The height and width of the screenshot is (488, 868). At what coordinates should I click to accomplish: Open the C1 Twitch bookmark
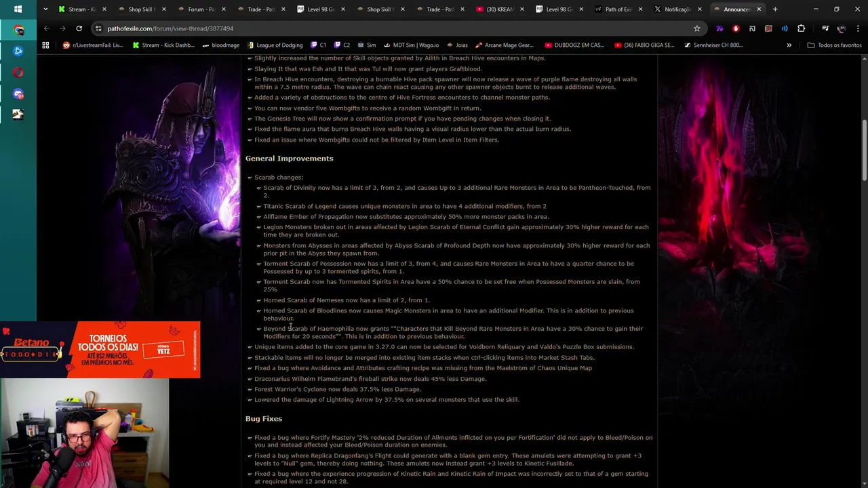point(319,45)
